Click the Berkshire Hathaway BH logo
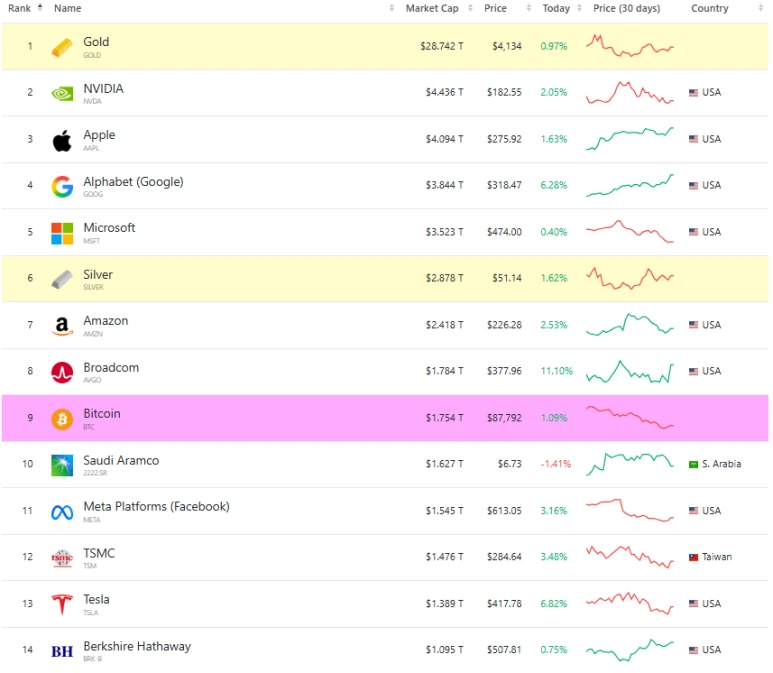Screen dimensions: 773x673 [x=62, y=651]
